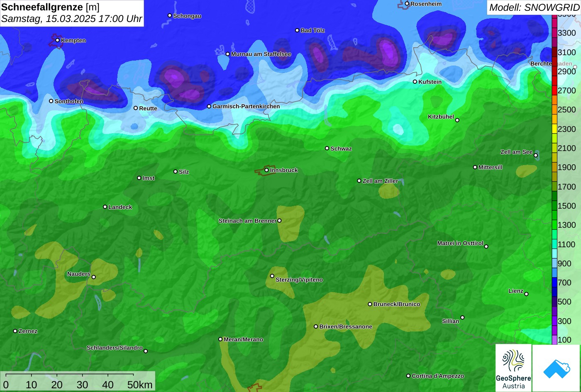Click the Innsbruck city marker

[266, 170]
